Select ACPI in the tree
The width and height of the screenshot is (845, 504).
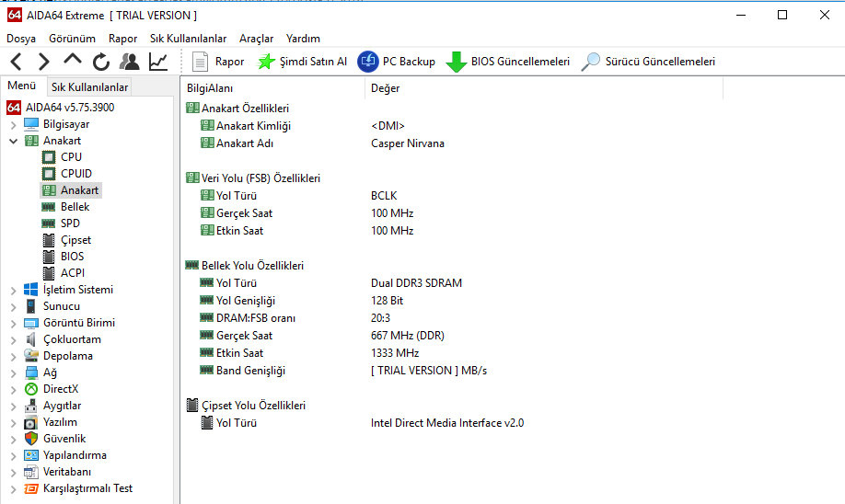[72, 273]
